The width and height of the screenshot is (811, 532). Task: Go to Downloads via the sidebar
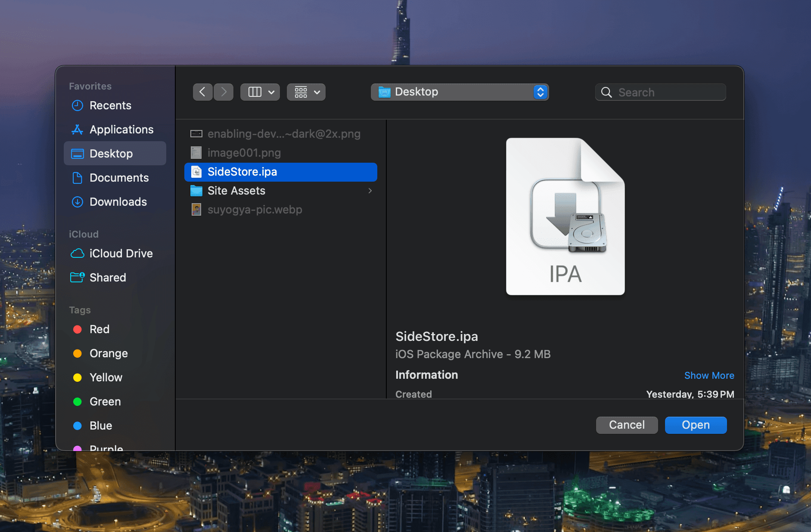pos(118,201)
